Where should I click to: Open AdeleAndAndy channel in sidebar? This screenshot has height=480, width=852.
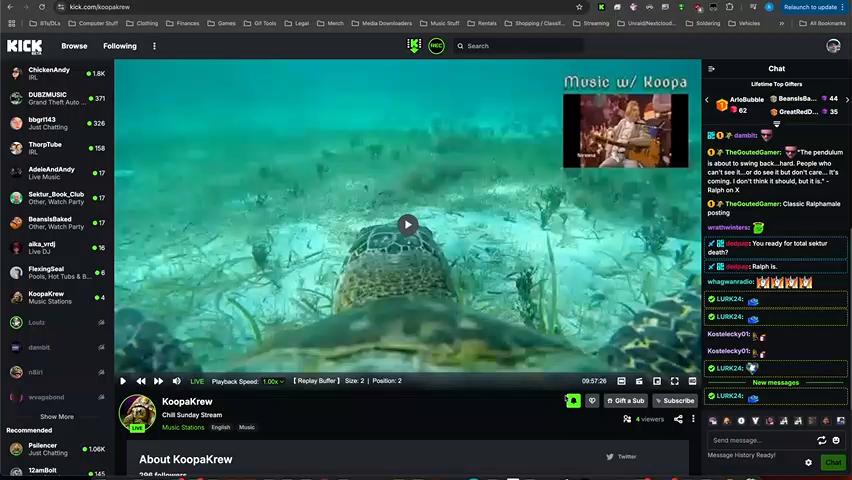click(57, 173)
